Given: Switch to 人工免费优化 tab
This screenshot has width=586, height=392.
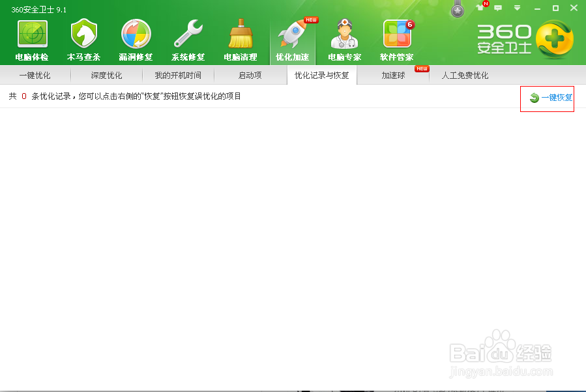Looking at the screenshot, I should (x=465, y=76).
